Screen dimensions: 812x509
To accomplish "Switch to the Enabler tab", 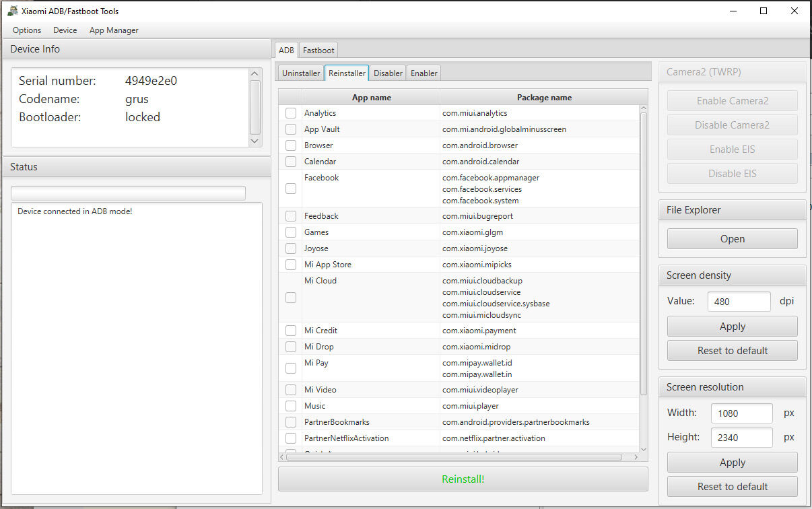I will [424, 73].
